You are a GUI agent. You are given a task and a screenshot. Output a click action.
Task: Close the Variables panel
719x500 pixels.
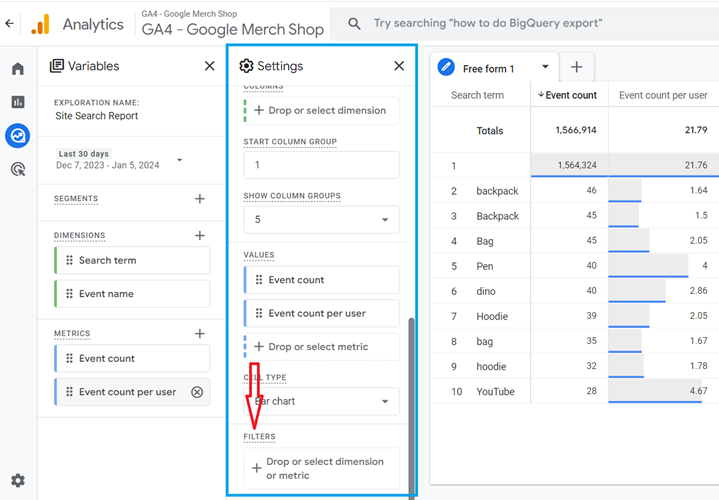click(210, 66)
